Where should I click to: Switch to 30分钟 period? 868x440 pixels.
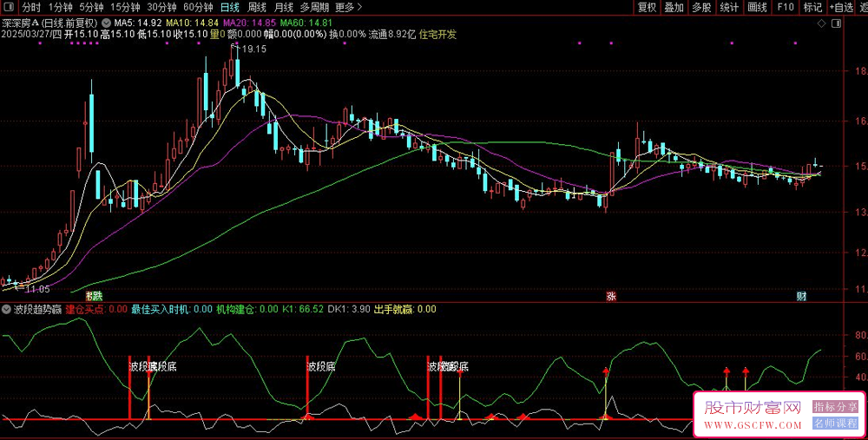point(161,7)
